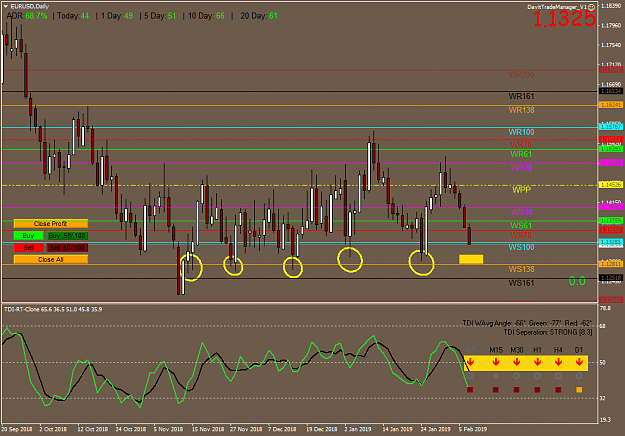Screen dimensions: 625x436
Task: Click the dark red square below M30
Action: tap(517, 390)
